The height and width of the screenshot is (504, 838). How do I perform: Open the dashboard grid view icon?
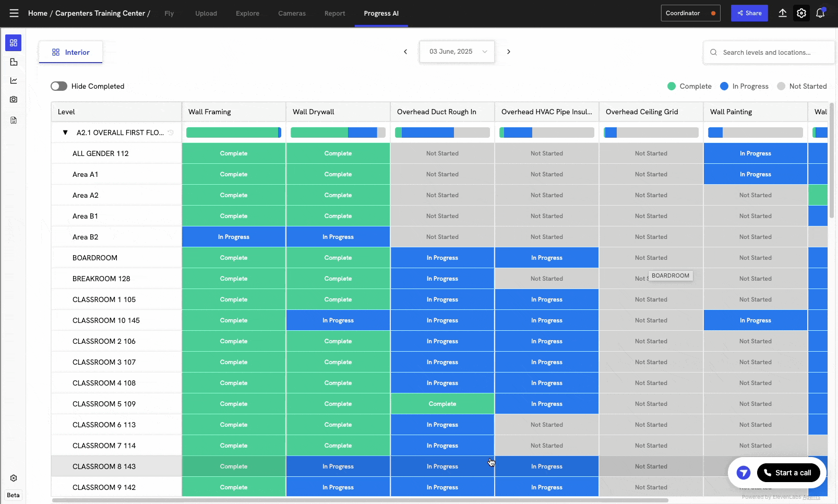[x=13, y=43]
